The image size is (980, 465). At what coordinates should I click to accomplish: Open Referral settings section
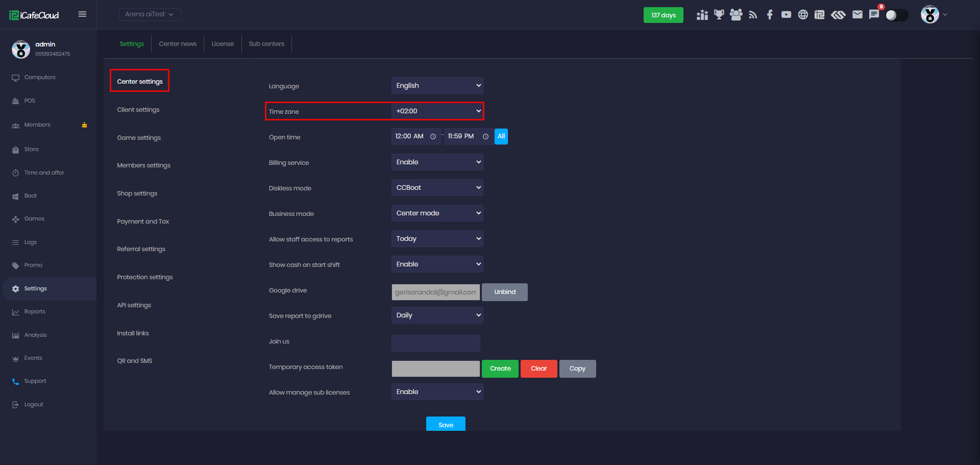tap(141, 249)
